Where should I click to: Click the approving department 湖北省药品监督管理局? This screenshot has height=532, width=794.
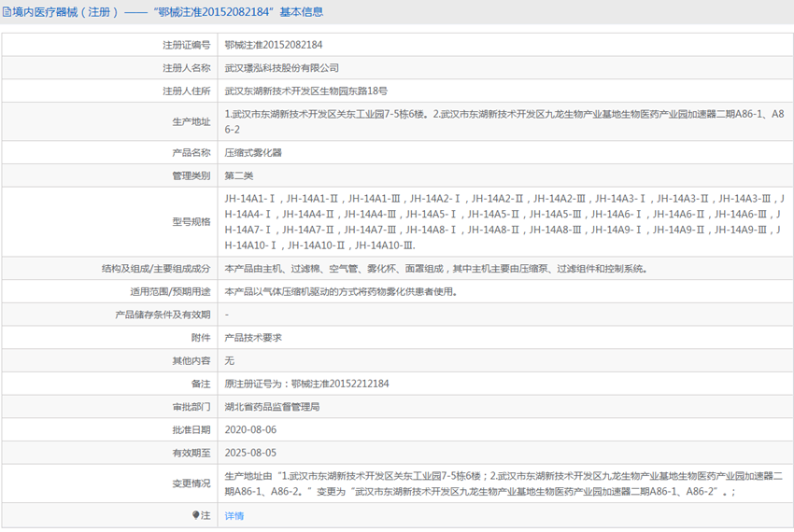pos(273,407)
